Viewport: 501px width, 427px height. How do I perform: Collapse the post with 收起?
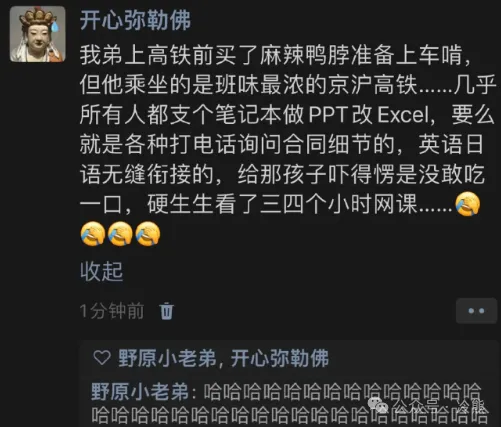coord(101,271)
